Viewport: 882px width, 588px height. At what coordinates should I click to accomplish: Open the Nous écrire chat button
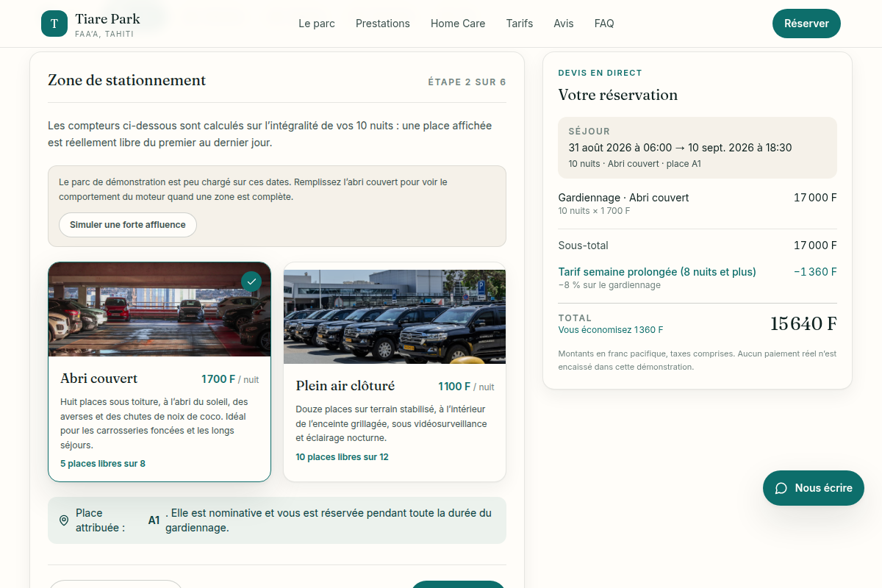point(814,488)
